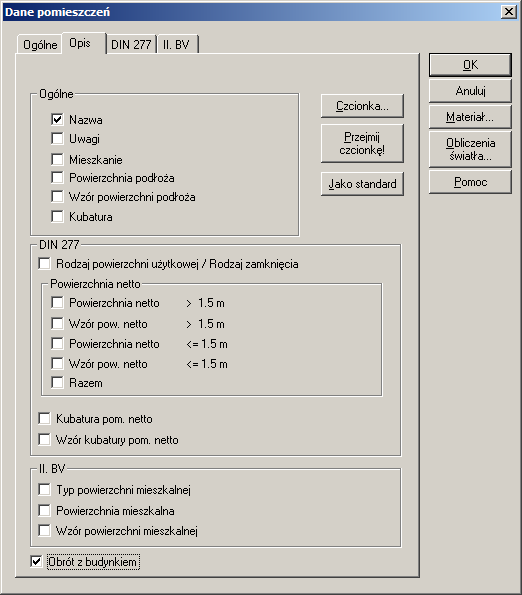Enable the Kubatura checkbox

[x=57, y=217]
